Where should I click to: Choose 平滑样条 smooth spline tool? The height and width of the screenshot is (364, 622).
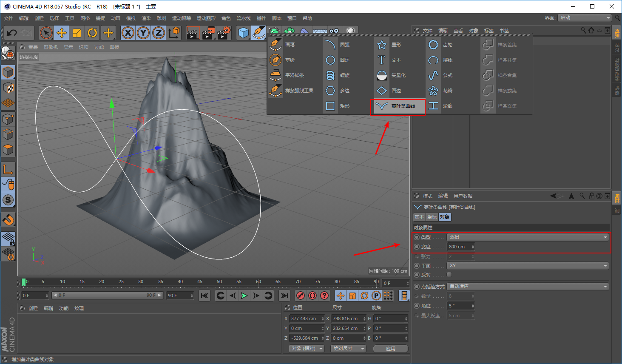point(294,75)
